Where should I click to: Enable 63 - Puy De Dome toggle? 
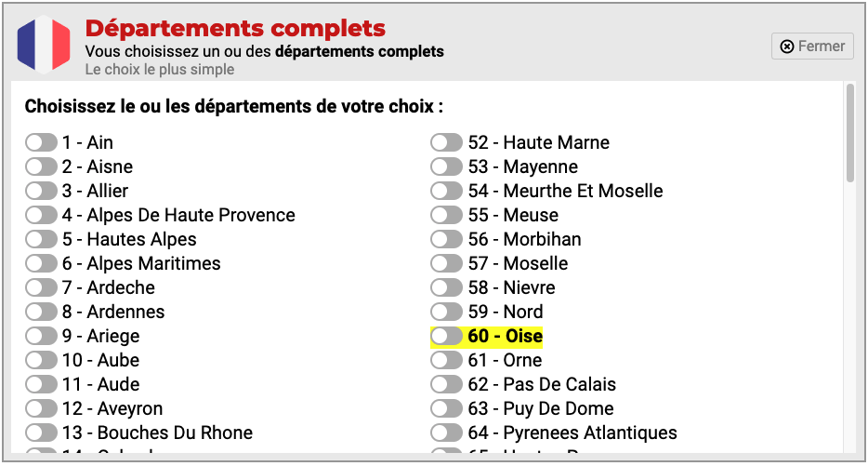(x=446, y=408)
